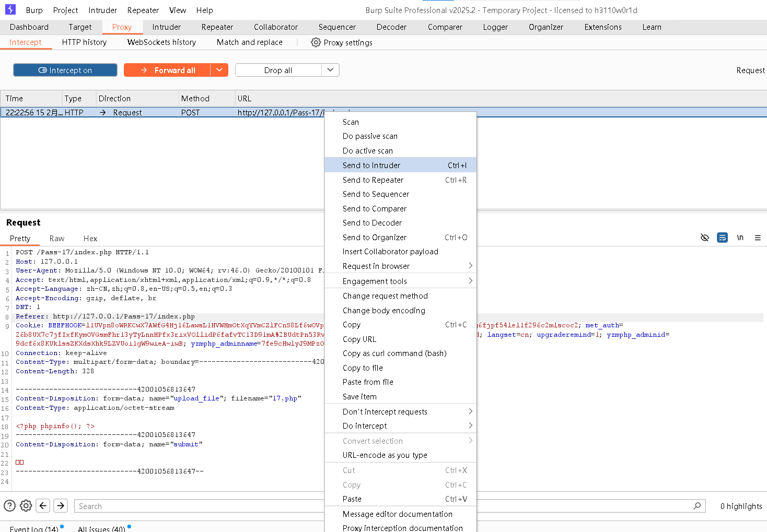Open the Project menu

tap(66, 10)
